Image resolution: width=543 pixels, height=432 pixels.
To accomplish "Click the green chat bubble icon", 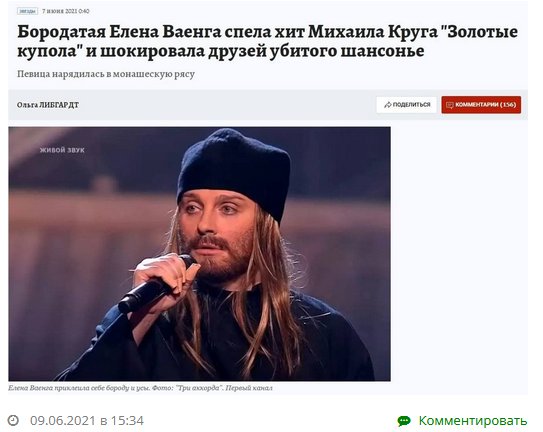I will point(404,421).
